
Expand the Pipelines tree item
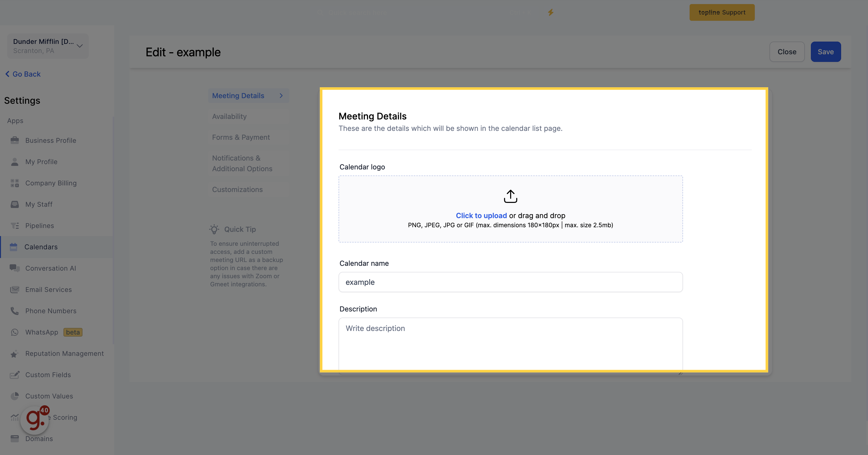(x=39, y=225)
